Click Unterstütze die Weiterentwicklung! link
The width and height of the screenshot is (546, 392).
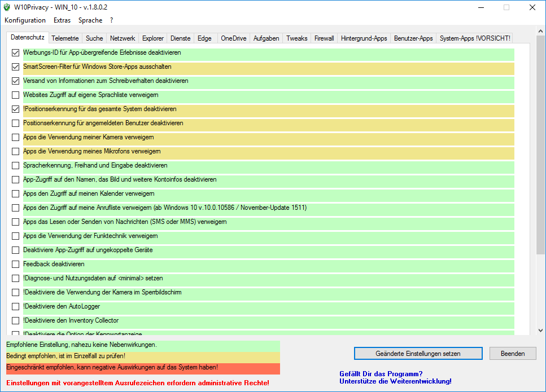(x=396, y=381)
